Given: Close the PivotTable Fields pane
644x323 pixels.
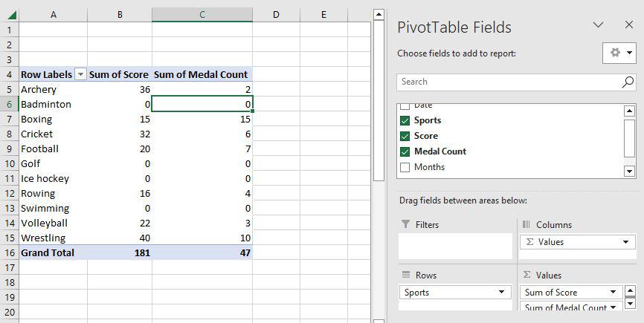Looking at the screenshot, I should pos(628,25).
